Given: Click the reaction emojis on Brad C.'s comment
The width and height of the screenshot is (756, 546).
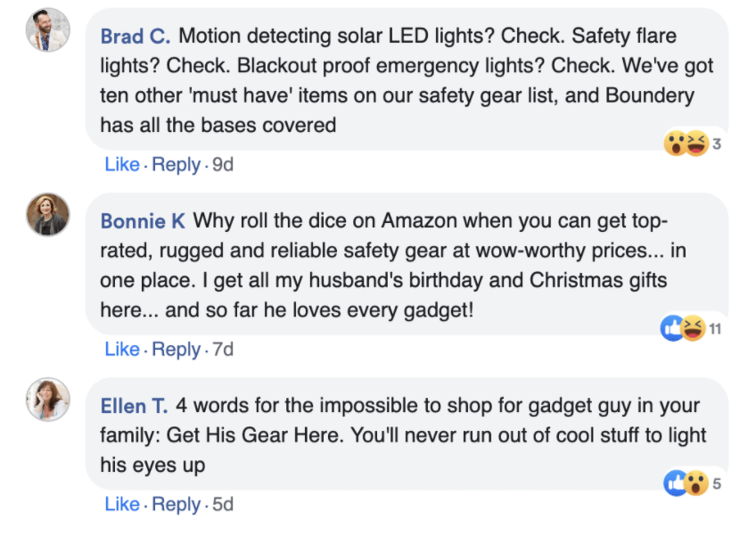Looking at the screenshot, I should (686, 144).
